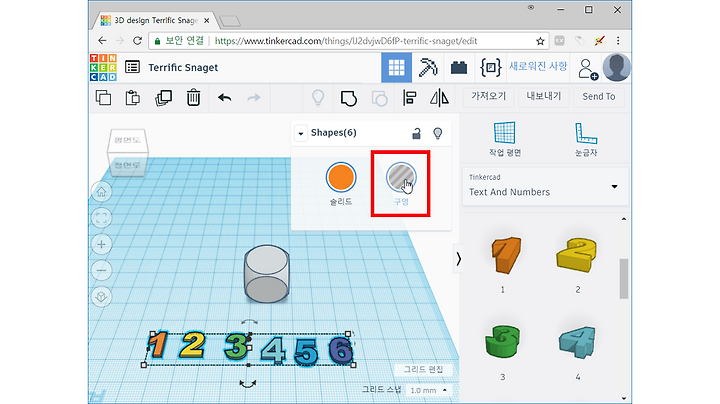
Task: Bookmark the page with star icon
Action: 540,41
